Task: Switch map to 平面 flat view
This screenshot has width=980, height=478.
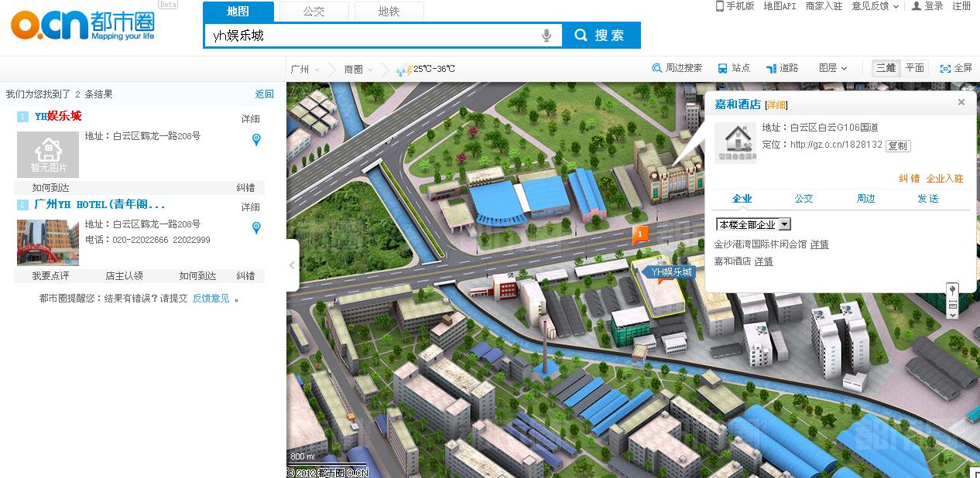Action: pos(914,68)
